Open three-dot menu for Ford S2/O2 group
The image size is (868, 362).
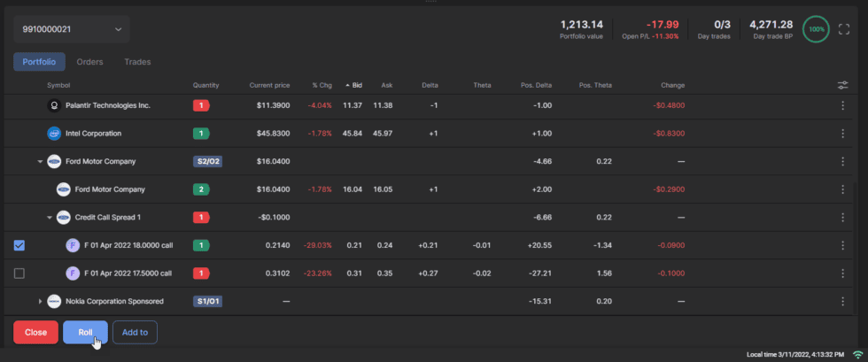842,162
